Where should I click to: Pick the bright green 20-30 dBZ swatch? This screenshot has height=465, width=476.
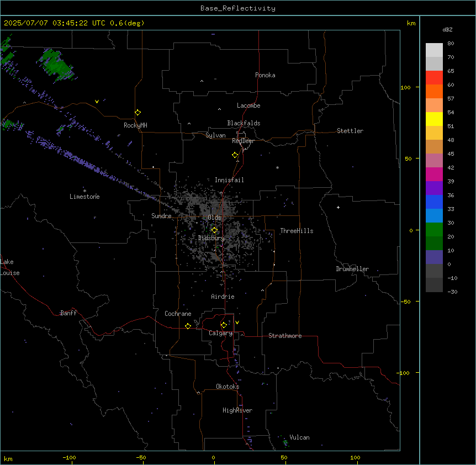point(434,230)
